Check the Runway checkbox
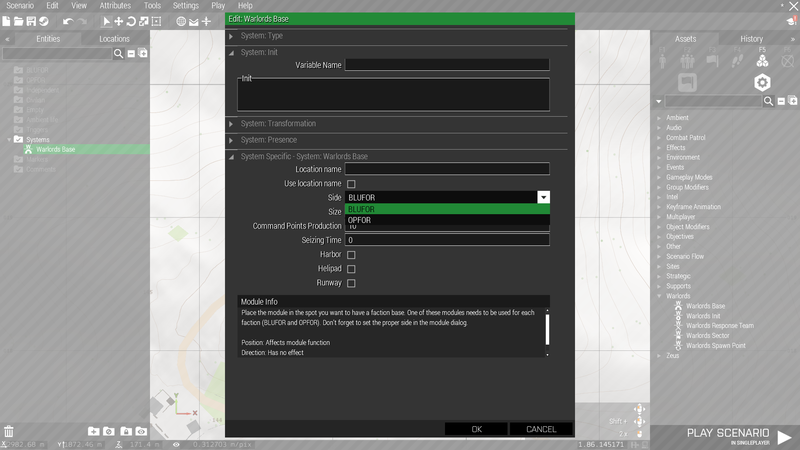800x450 pixels. click(x=351, y=283)
